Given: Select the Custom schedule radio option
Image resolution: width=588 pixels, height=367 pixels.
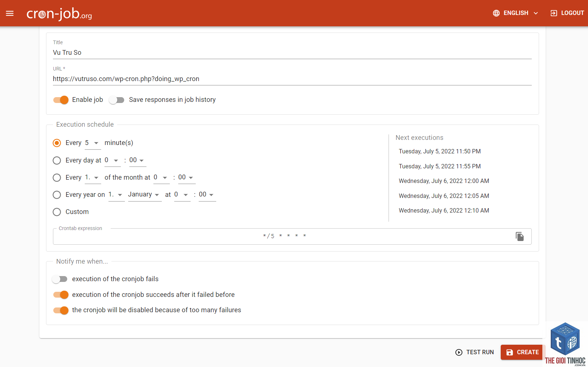Looking at the screenshot, I should tap(57, 212).
